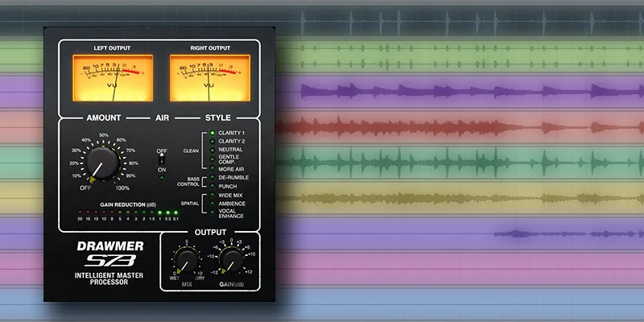Flip the AIR off/on switch

pyautogui.click(x=162, y=160)
